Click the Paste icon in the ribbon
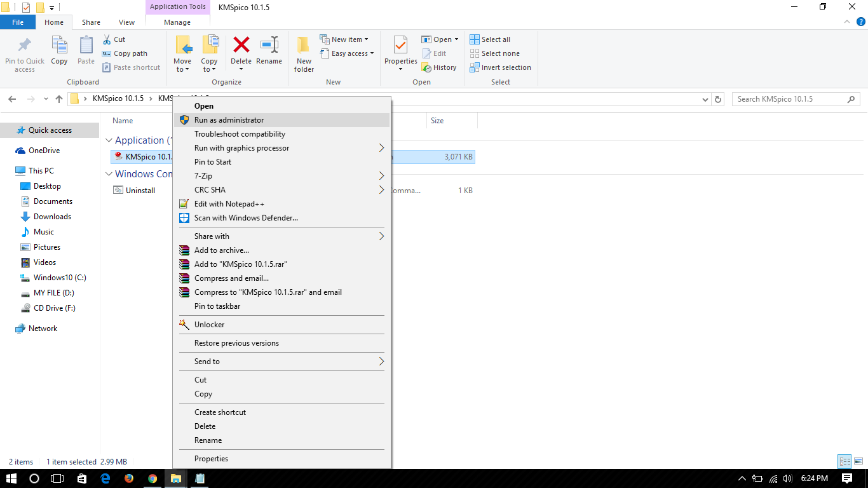 click(85, 53)
